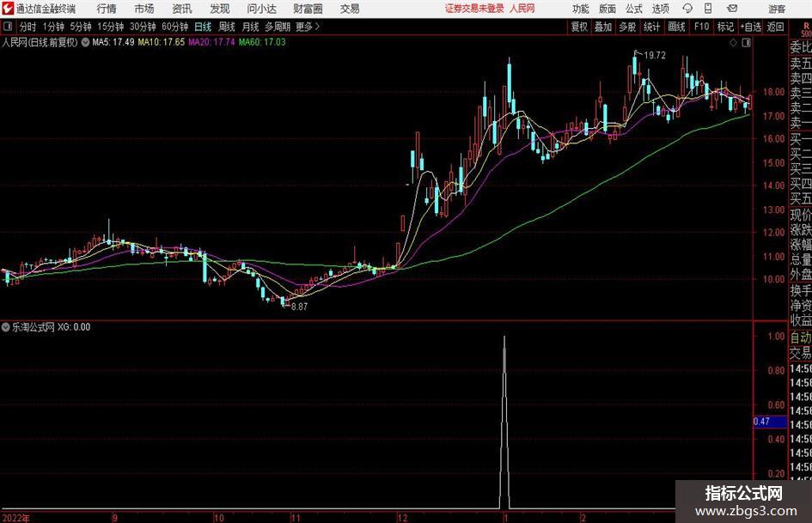
Task: Click the 8.87 low price label
Action: pyautogui.click(x=299, y=307)
